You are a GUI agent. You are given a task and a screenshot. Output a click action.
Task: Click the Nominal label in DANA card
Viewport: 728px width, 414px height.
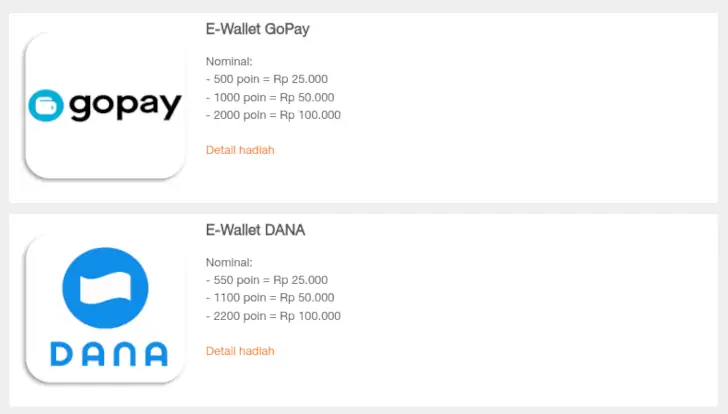tap(230, 262)
